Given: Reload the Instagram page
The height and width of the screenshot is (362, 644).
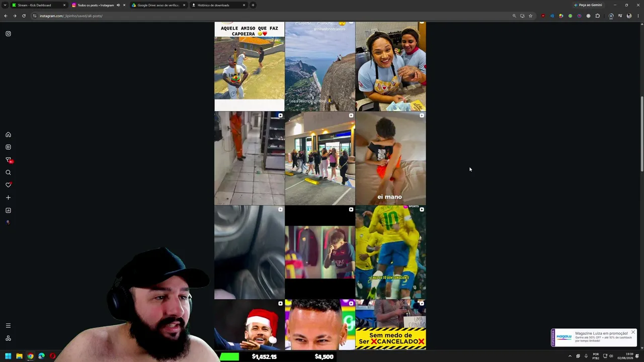Looking at the screenshot, I should pos(24,16).
